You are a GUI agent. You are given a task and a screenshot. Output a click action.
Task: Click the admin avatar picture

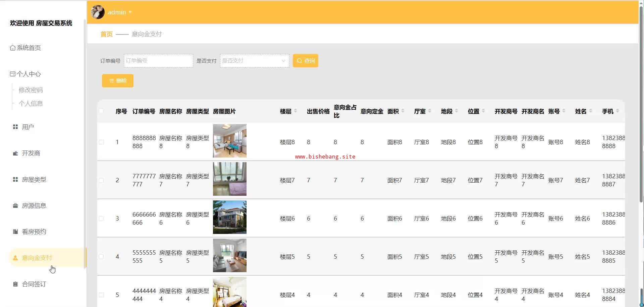click(98, 12)
